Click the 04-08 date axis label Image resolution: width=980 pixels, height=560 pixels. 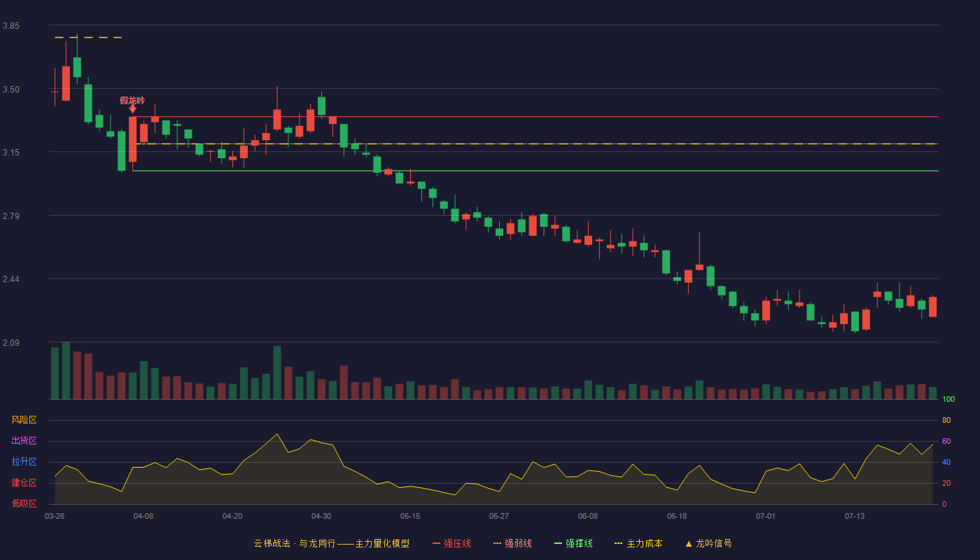coord(143,516)
